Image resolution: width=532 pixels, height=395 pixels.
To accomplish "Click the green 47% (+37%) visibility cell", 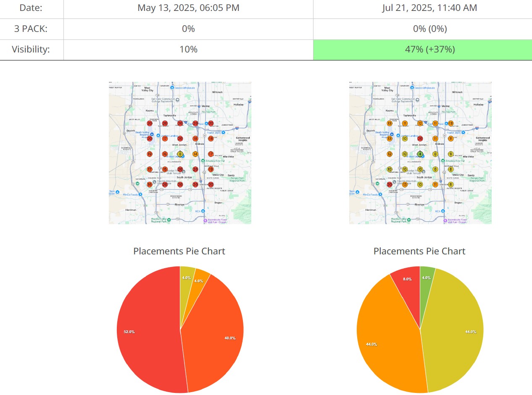I will click(x=422, y=50).
